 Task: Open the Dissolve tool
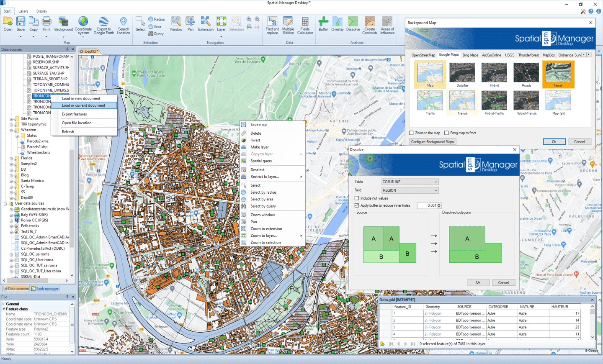click(353, 25)
